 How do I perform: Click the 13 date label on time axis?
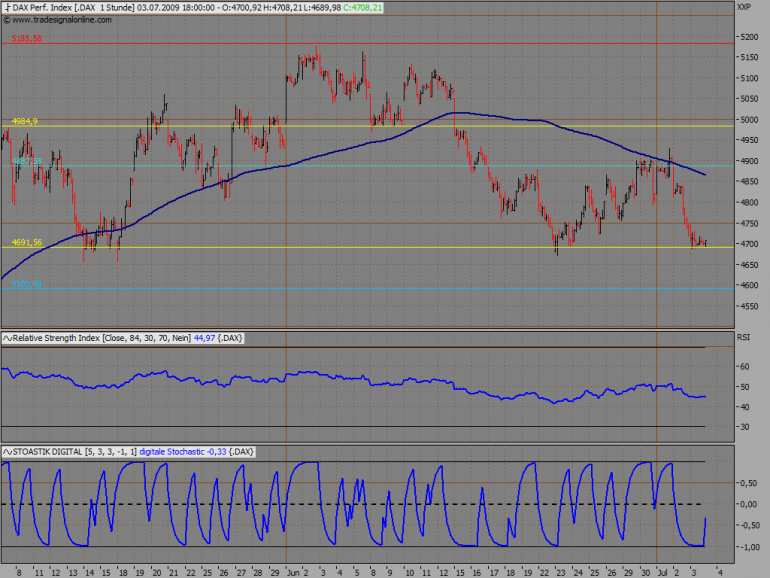73,573
